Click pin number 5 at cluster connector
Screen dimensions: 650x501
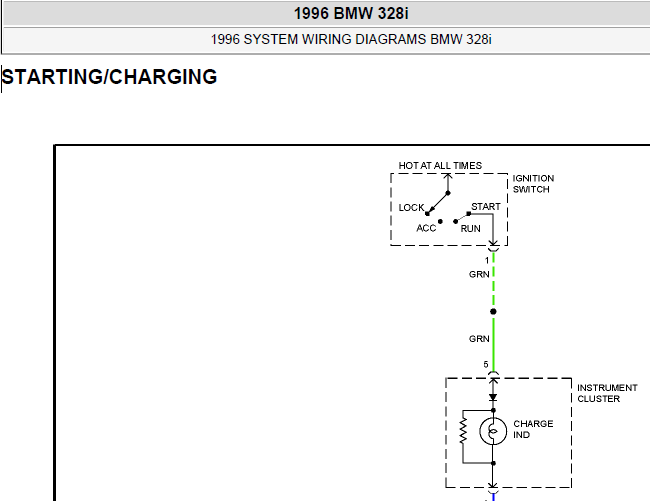click(486, 365)
